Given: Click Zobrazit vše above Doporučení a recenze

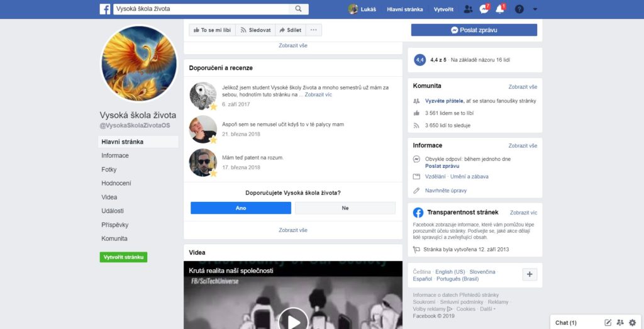Looking at the screenshot, I should pos(293,45).
